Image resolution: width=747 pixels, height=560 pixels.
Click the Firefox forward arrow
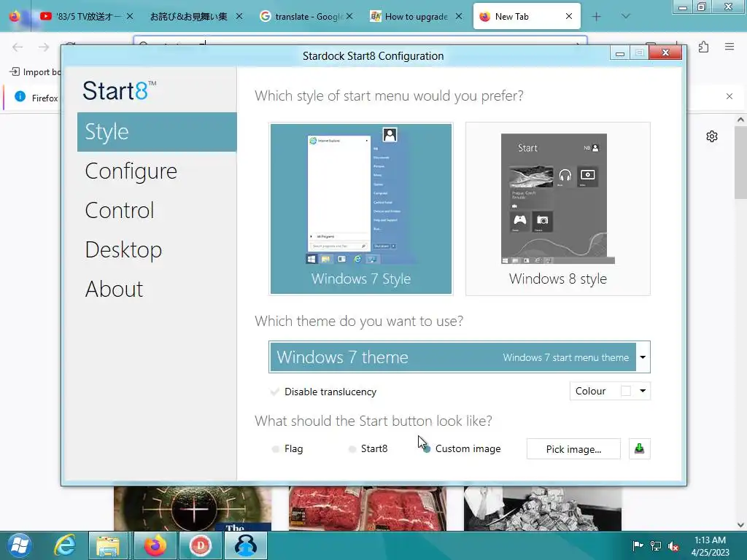click(x=44, y=47)
